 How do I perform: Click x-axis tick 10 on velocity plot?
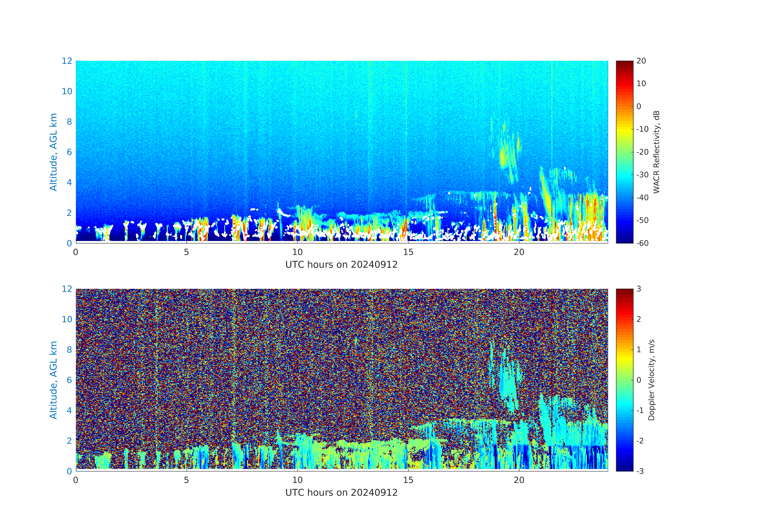[297, 480]
